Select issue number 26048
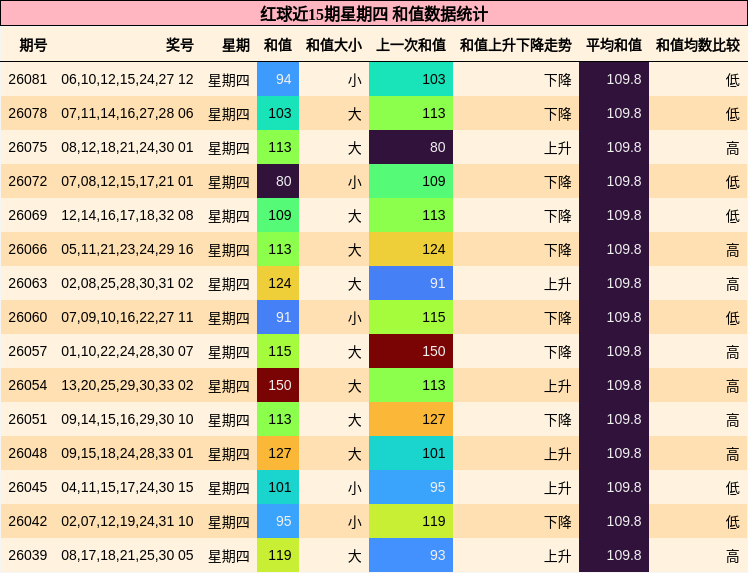Viewport: 748px width, 573px height. (28, 453)
